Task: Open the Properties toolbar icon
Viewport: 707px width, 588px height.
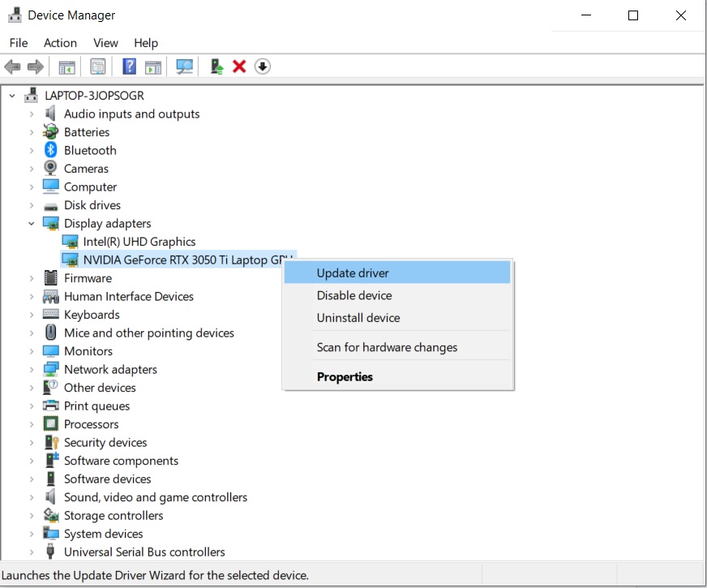Action: (98, 67)
